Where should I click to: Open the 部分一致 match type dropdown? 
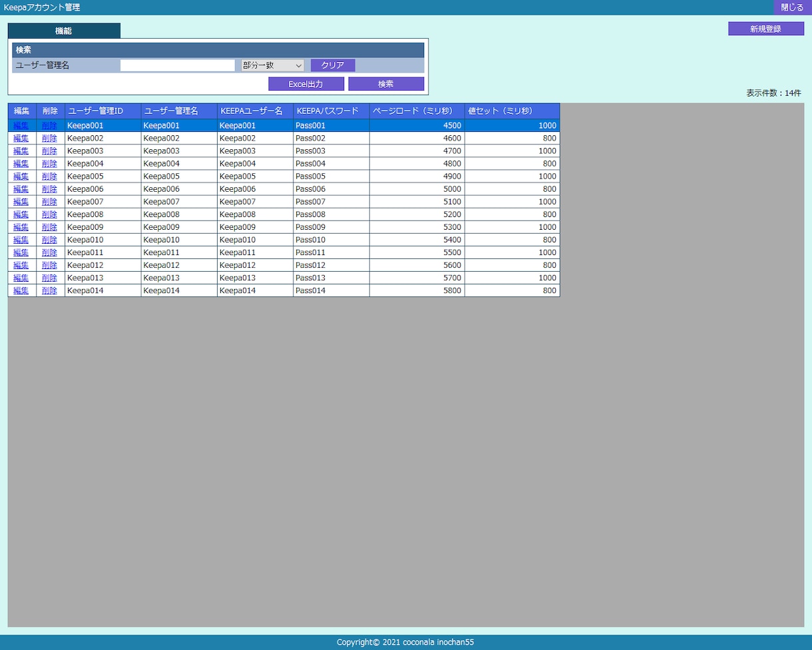click(x=273, y=65)
